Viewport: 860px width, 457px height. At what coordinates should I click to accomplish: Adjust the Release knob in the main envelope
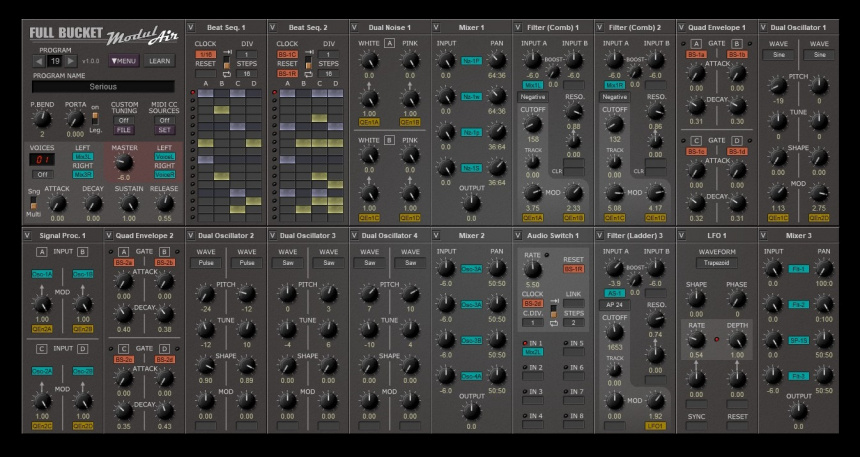pos(165,204)
